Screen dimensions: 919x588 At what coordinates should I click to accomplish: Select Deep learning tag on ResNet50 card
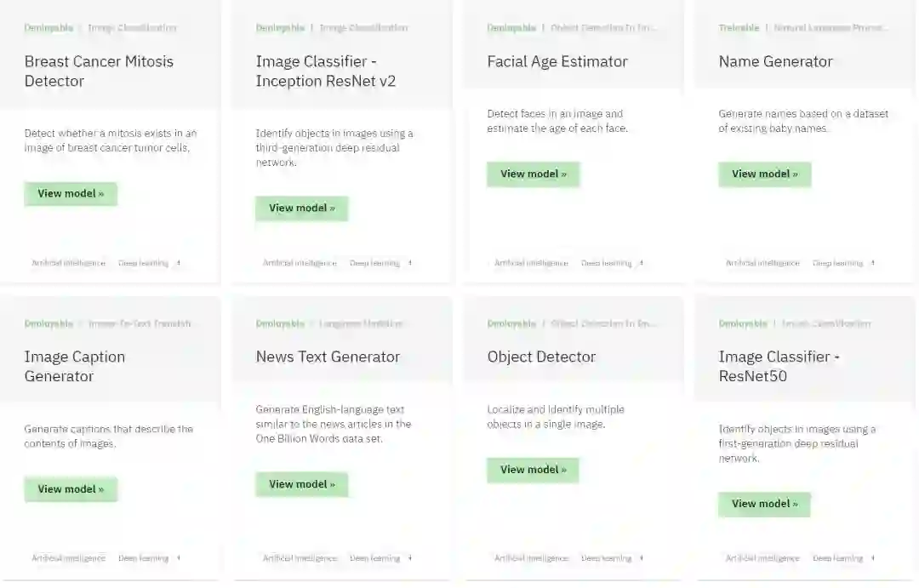(837, 558)
